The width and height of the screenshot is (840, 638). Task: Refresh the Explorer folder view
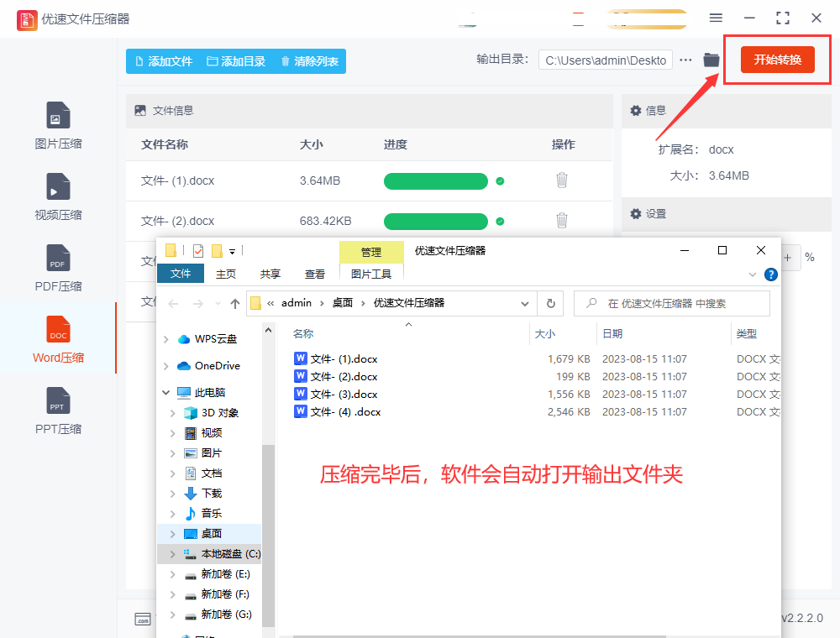pyautogui.click(x=550, y=304)
